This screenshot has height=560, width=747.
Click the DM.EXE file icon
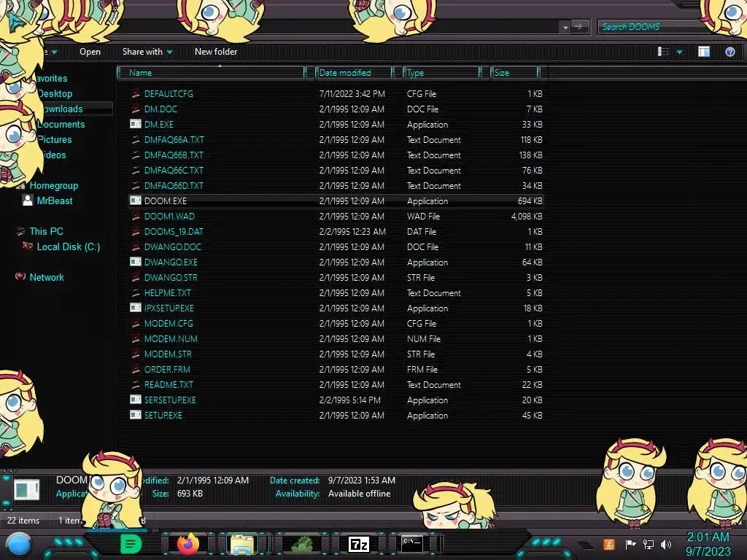tap(136, 124)
